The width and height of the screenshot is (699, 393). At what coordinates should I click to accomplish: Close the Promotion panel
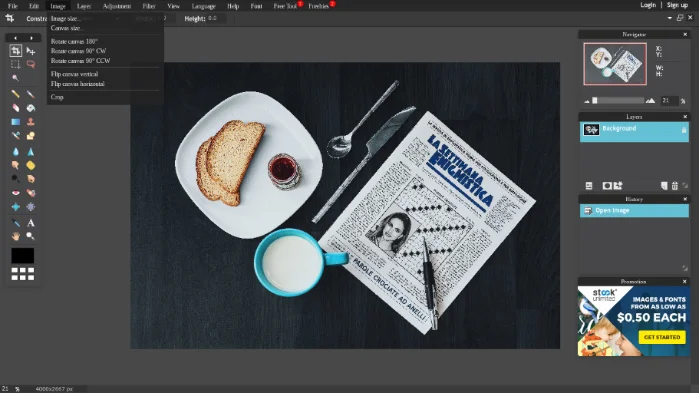685,282
